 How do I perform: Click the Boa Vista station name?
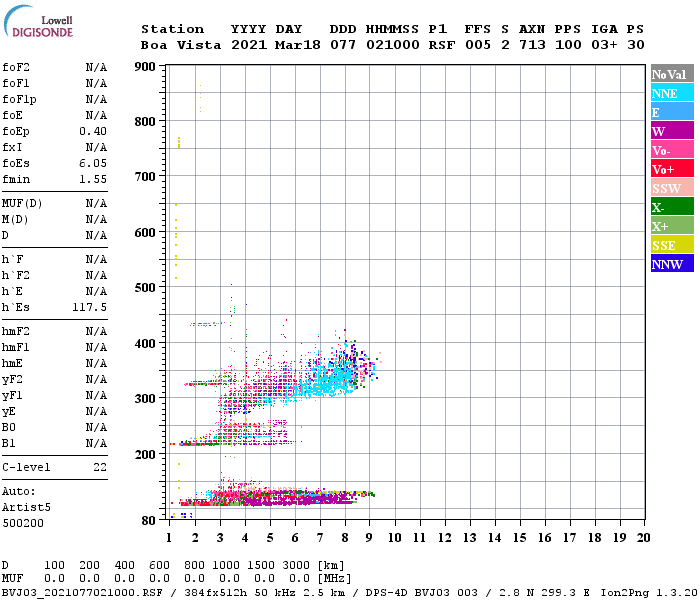181,45
